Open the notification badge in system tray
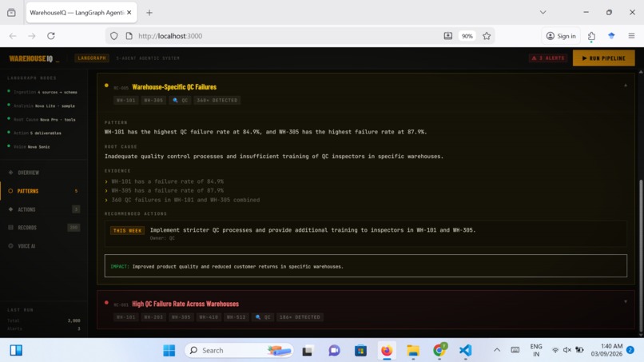The image size is (644, 362). tap(630, 350)
